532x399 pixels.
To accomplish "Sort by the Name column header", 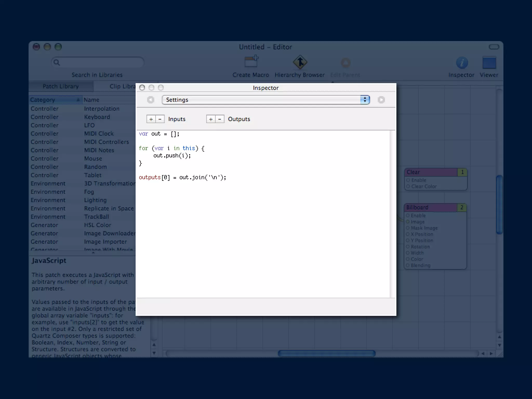I will (109, 100).
